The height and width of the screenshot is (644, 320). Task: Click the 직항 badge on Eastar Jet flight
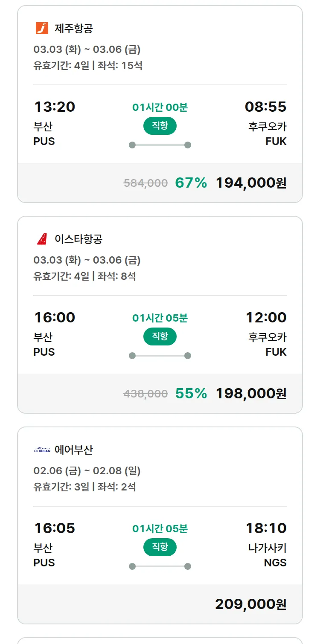[x=160, y=337]
